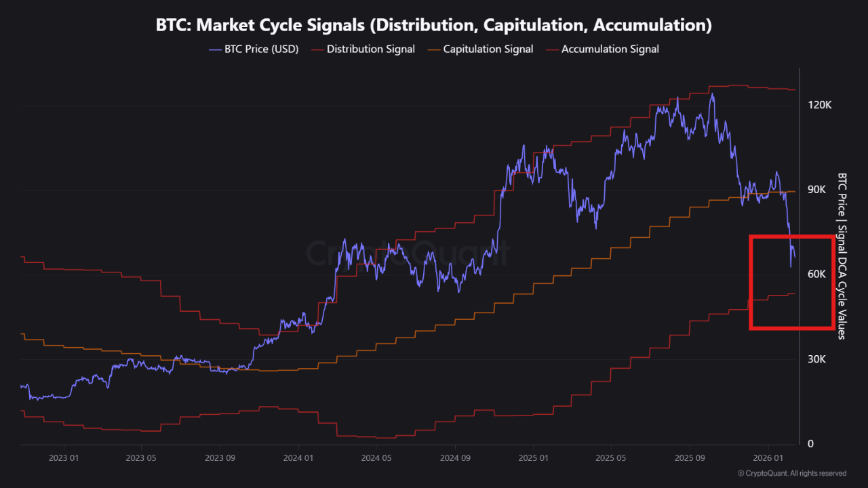Click the 2023 01 date label

pos(64,457)
